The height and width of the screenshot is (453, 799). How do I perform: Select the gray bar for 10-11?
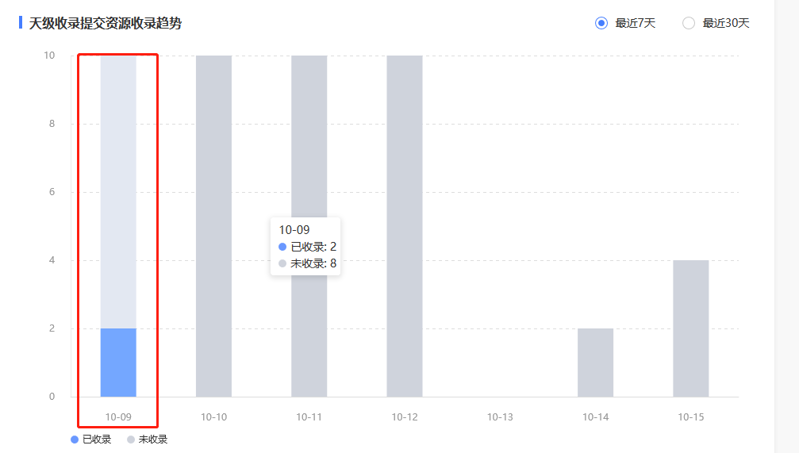click(309, 226)
